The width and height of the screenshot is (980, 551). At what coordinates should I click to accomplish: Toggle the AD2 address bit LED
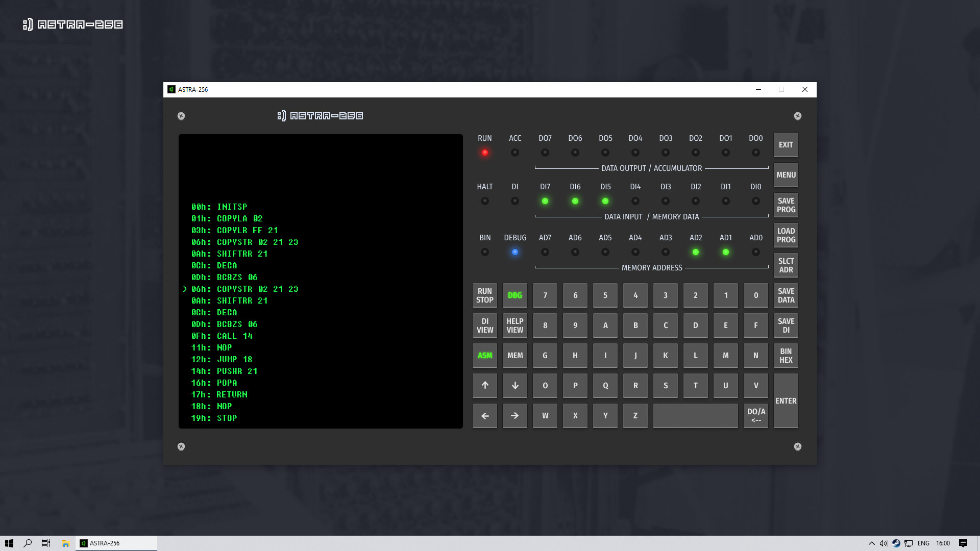pos(695,252)
